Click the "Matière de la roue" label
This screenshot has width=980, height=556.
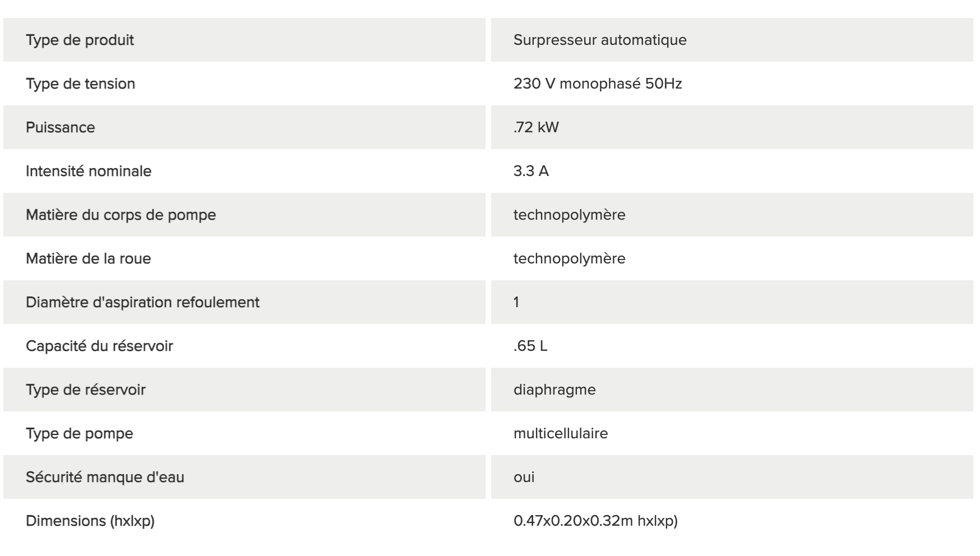(88, 258)
